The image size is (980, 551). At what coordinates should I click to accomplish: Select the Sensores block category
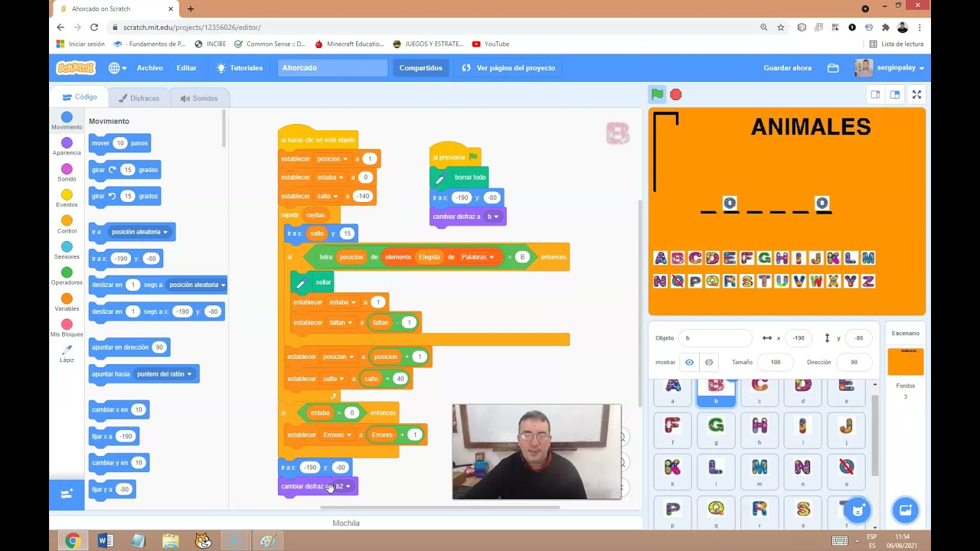click(x=67, y=251)
